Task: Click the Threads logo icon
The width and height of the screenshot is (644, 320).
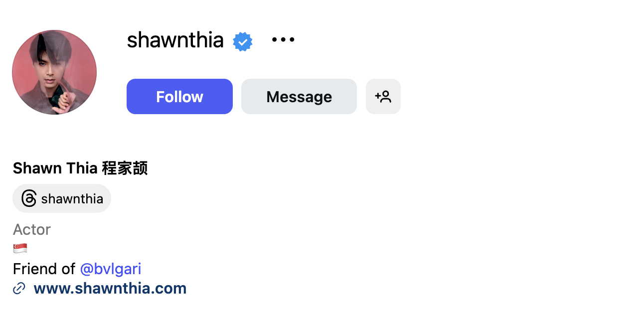Action: point(28,198)
